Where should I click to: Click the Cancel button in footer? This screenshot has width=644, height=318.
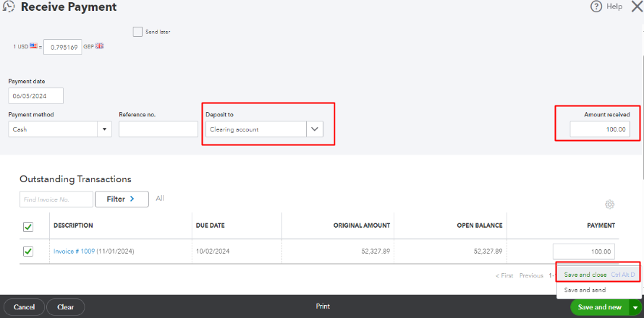[24, 307]
